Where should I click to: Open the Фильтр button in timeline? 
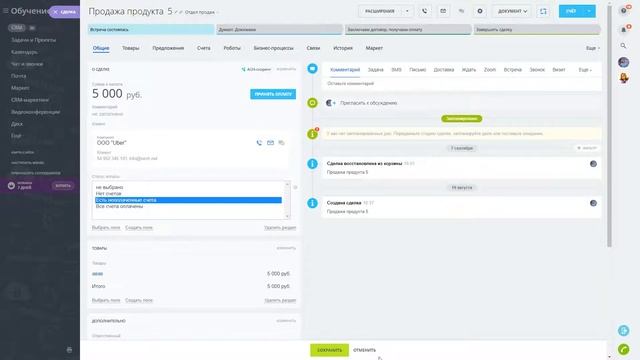[x=587, y=148]
